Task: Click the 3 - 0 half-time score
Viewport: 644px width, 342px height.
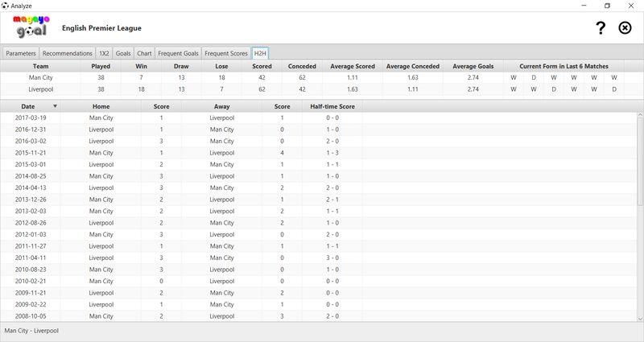Action: tap(332, 258)
